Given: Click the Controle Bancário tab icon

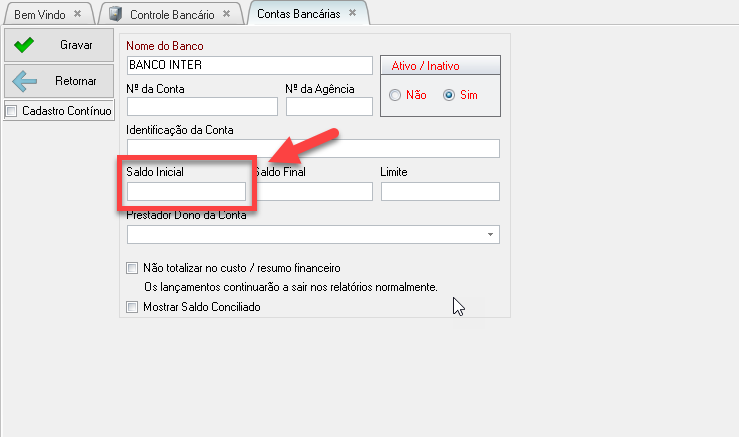Looking at the screenshot, I should click(116, 14).
